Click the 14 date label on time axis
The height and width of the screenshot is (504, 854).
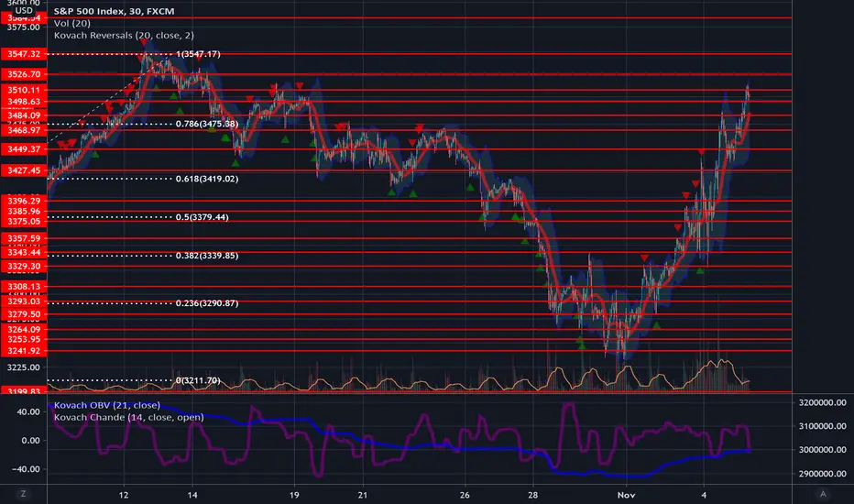point(192,495)
